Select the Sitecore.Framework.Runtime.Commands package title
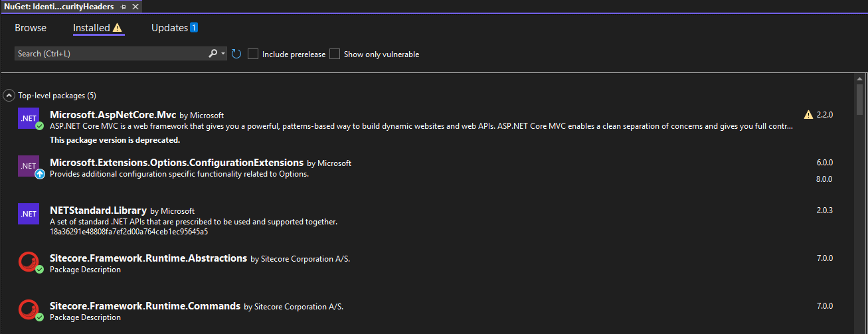 (x=145, y=306)
